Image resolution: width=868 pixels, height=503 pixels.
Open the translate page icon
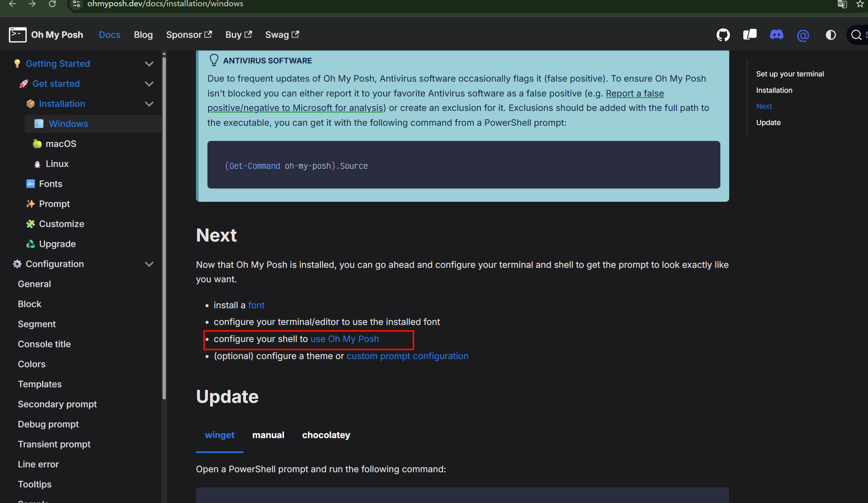(x=842, y=4)
